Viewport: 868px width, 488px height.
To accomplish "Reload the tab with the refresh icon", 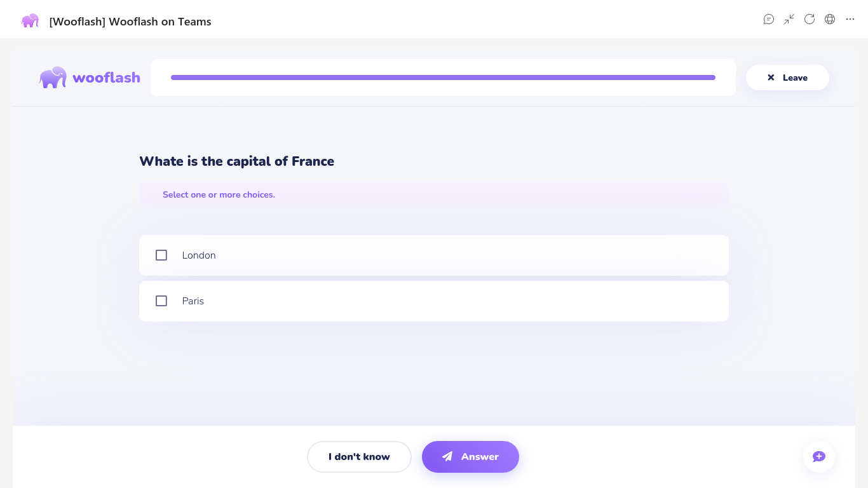I will pyautogui.click(x=810, y=19).
